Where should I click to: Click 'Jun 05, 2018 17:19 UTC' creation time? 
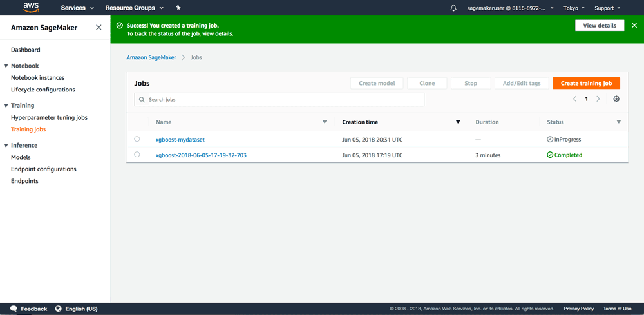[372, 155]
